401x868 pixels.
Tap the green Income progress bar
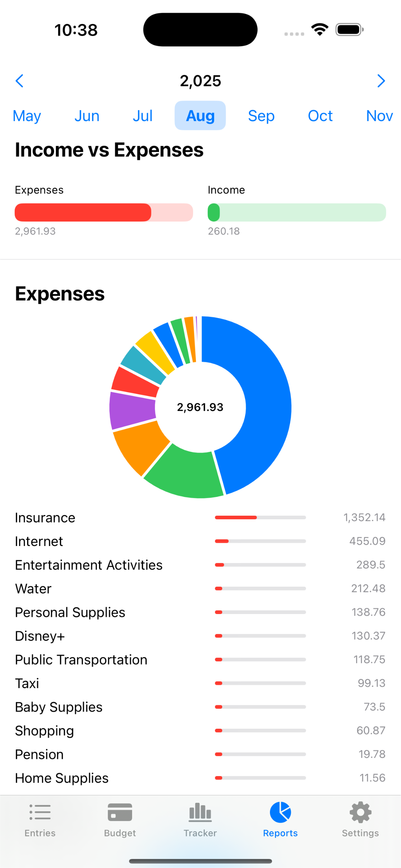pyautogui.click(x=297, y=213)
